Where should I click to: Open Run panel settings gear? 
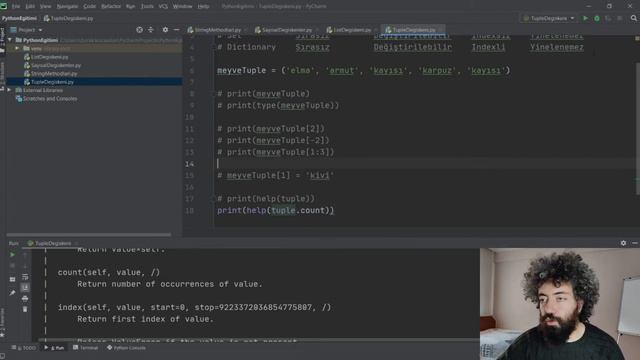coord(623,243)
